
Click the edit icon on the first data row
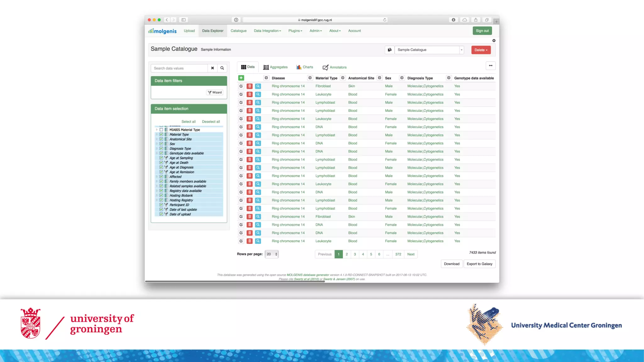(241, 86)
